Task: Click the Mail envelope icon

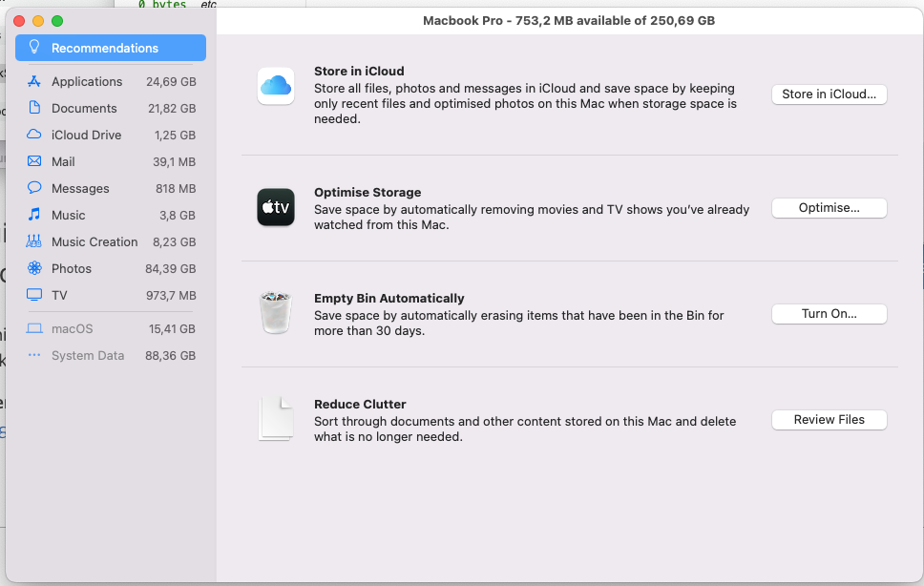Action: (x=34, y=161)
